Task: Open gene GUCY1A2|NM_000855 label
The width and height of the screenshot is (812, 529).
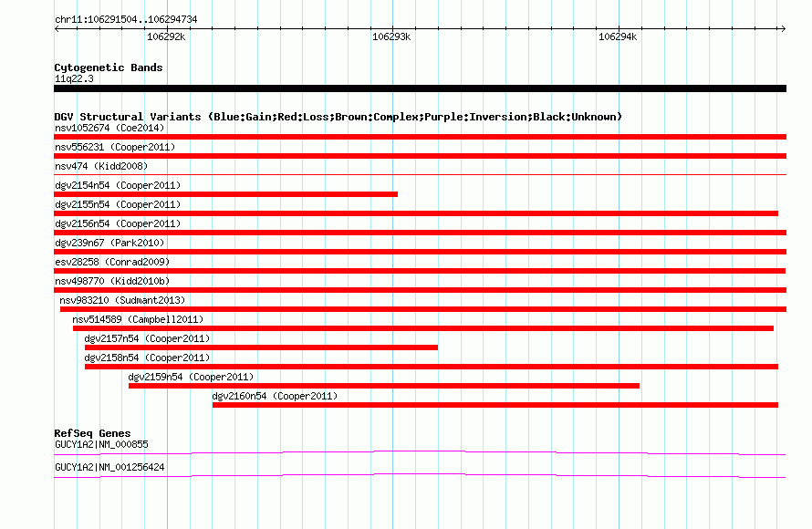Action: (x=101, y=444)
